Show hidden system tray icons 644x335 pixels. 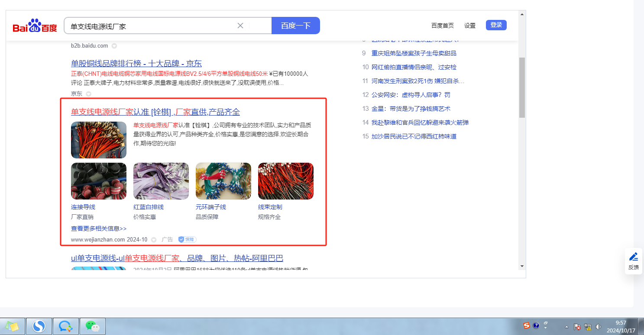(566, 327)
